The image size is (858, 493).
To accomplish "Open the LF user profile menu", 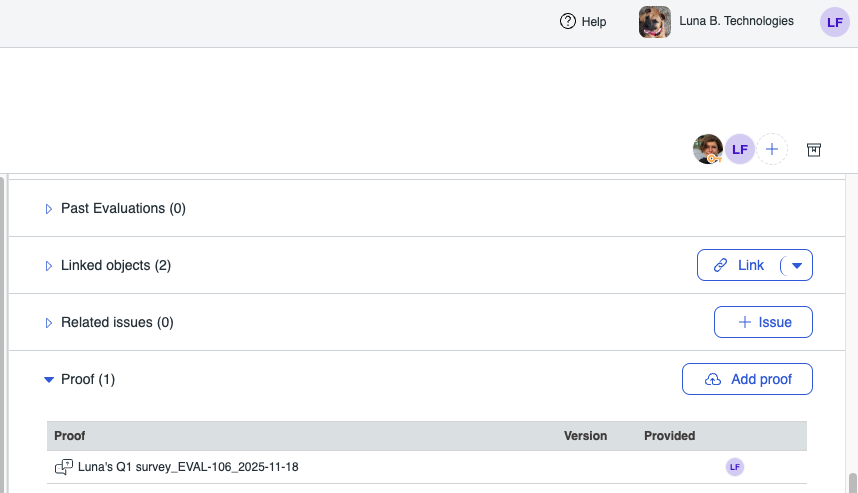I will tap(834, 22).
